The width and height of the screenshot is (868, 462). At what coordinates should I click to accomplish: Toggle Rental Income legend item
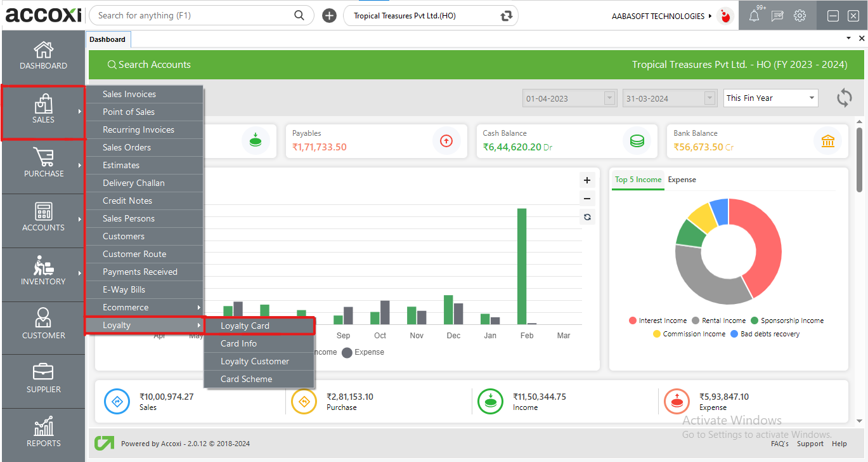point(718,321)
